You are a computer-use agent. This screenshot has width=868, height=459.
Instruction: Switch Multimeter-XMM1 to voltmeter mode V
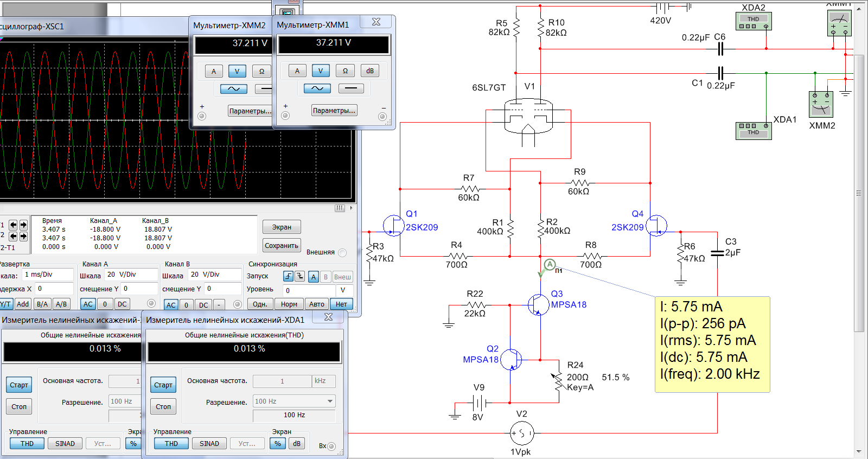[x=321, y=71]
